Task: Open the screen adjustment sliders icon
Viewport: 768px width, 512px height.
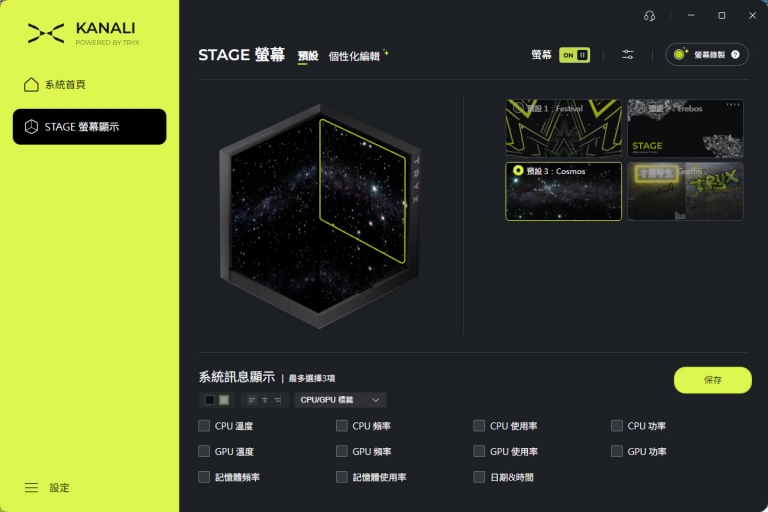Action: click(627, 55)
